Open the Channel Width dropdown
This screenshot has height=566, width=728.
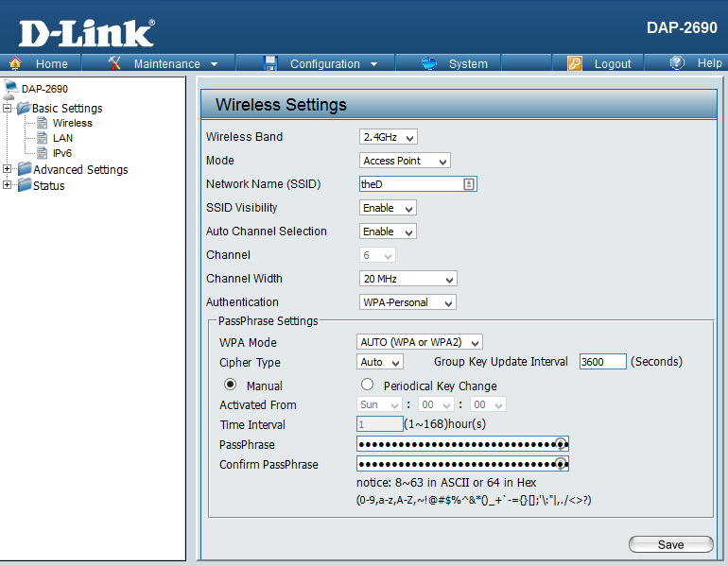407,279
